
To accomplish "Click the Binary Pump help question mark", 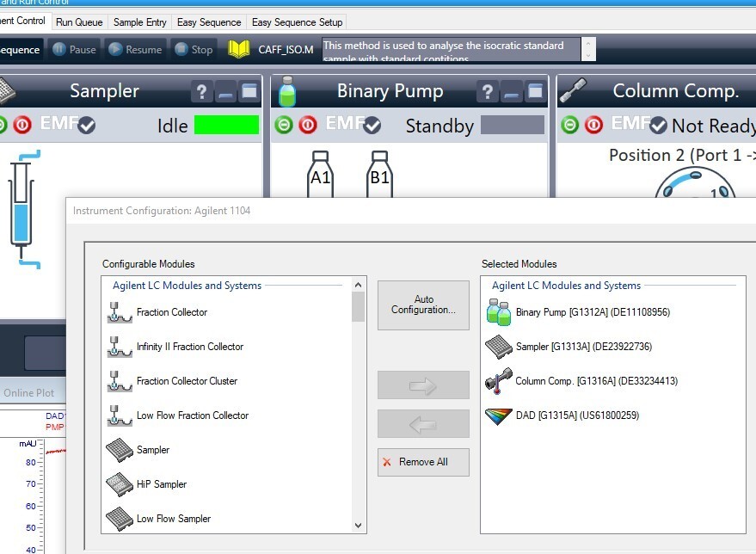I will [x=488, y=91].
